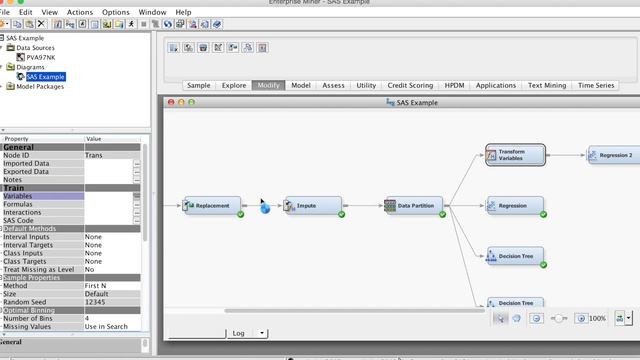Open the File menu
The width and height of the screenshot is (640, 360).
pyautogui.click(x=4, y=12)
